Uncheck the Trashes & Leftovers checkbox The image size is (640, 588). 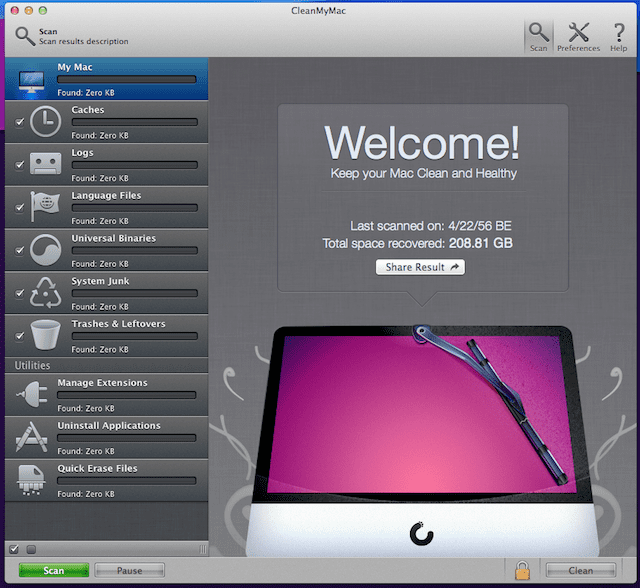(x=19, y=336)
